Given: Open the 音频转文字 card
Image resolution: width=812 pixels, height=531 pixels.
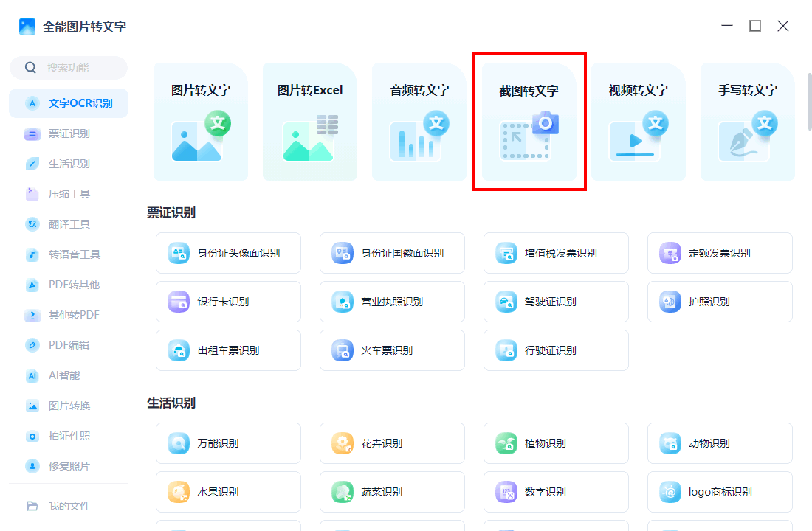Looking at the screenshot, I should pyautogui.click(x=419, y=122).
